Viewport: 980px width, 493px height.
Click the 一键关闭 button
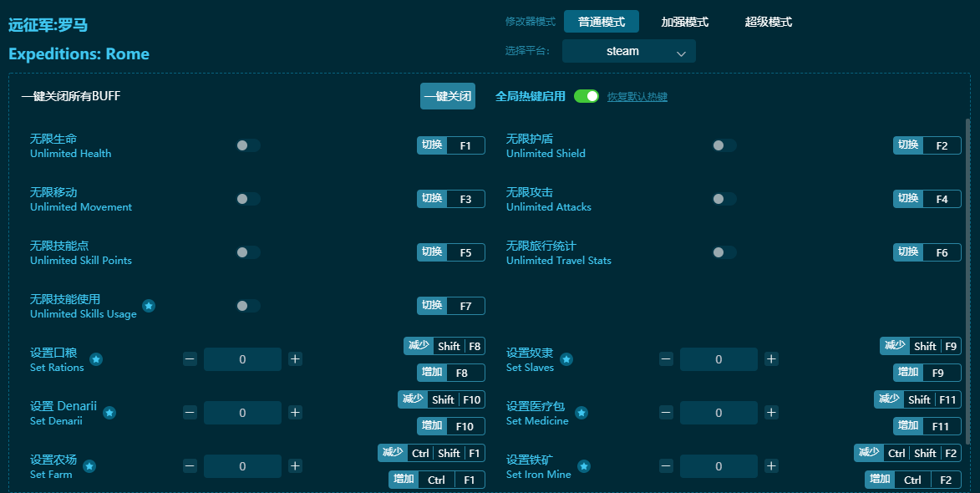pyautogui.click(x=447, y=96)
